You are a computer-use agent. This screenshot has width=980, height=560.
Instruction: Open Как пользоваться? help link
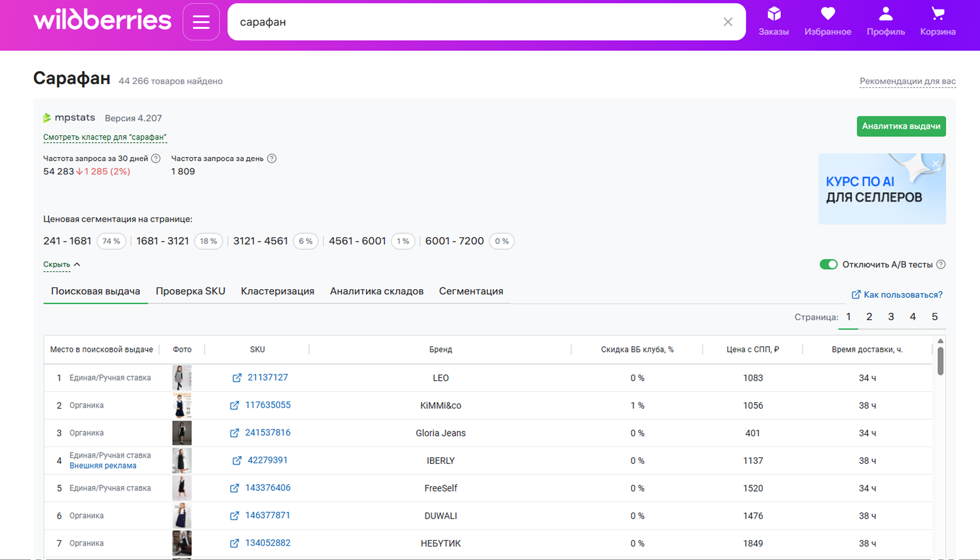897,295
